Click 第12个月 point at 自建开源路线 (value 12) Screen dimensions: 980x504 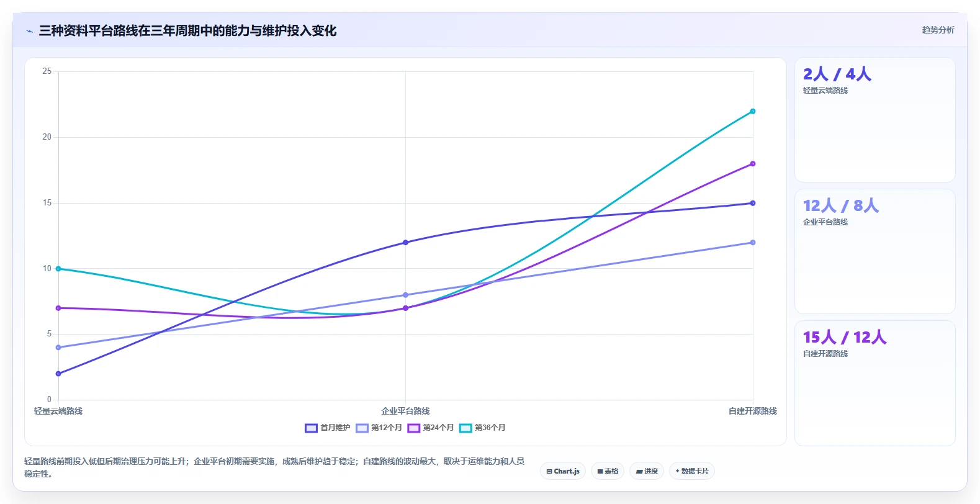pos(753,243)
